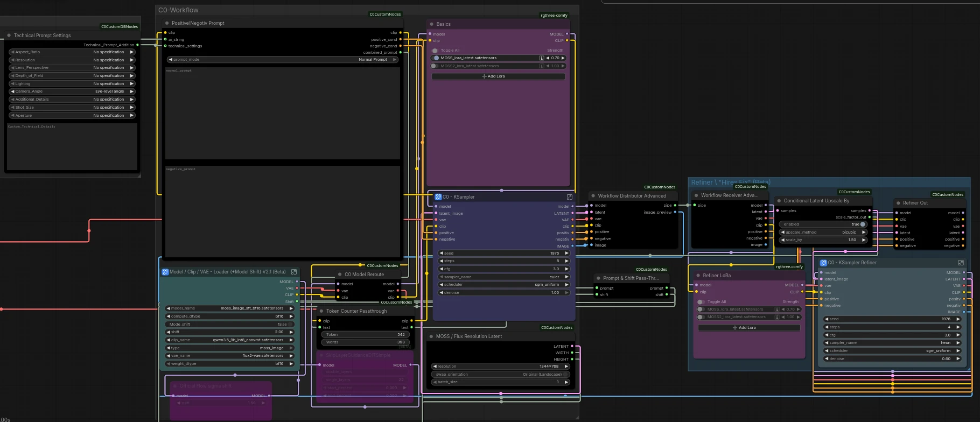Open the resolution dropdown in Flux Resolution Latent
The height and width of the screenshot is (422, 980).
tap(500, 367)
